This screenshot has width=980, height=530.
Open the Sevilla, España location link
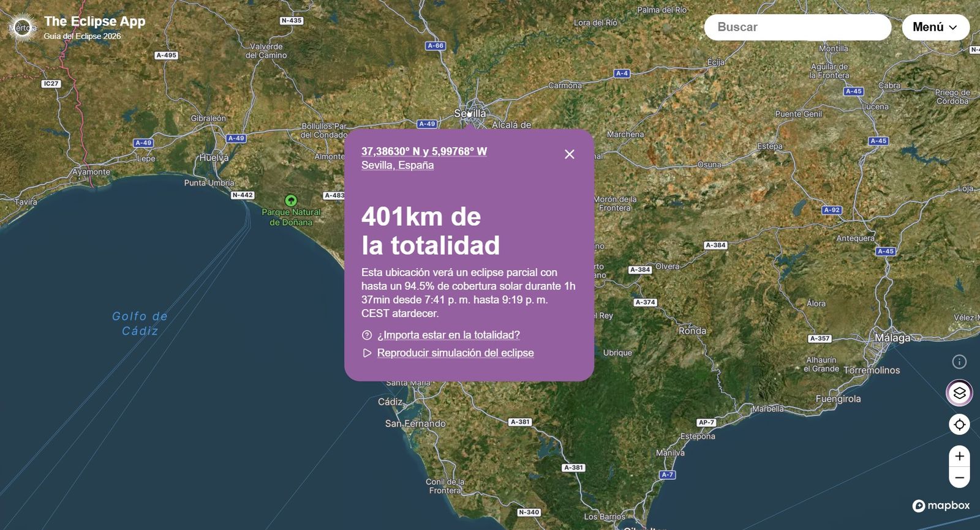(x=398, y=165)
